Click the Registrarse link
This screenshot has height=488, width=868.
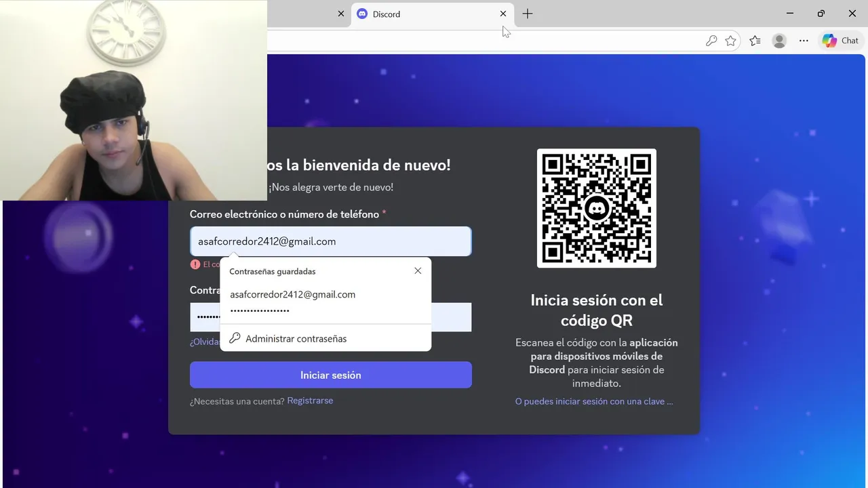tap(310, 401)
